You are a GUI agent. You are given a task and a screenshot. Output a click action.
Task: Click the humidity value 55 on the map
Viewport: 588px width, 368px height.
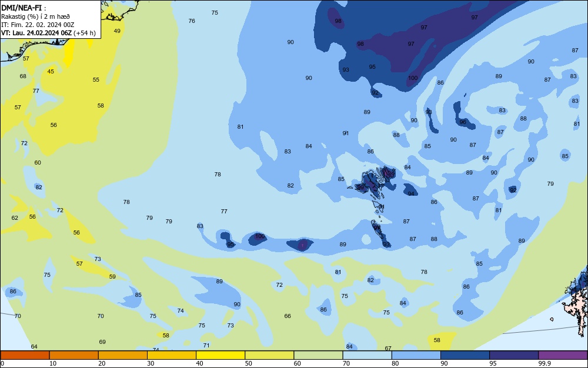(x=96, y=80)
